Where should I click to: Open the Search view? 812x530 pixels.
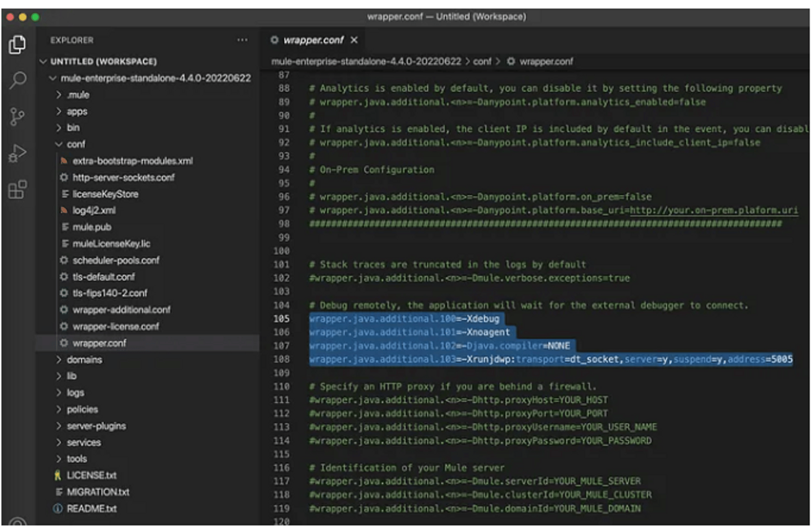17,80
